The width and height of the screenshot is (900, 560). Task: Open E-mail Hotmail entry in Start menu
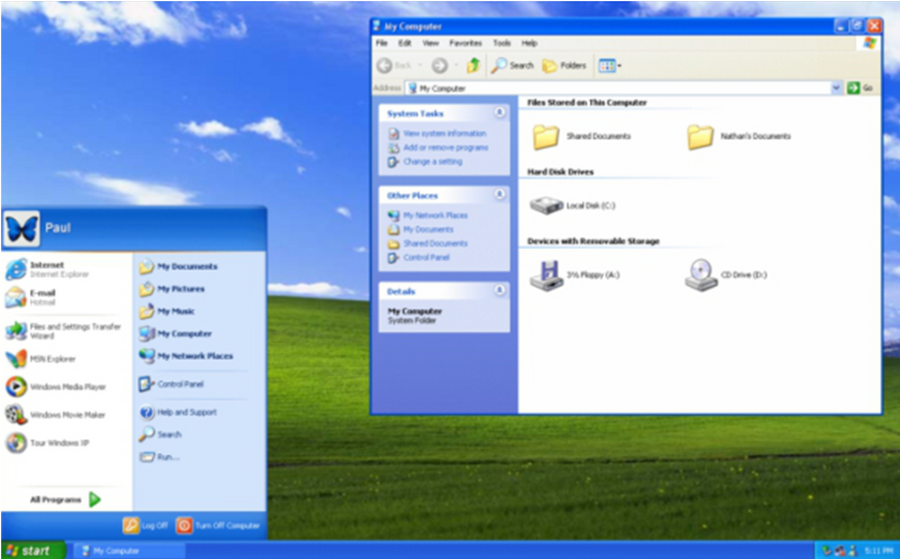[x=32, y=297]
